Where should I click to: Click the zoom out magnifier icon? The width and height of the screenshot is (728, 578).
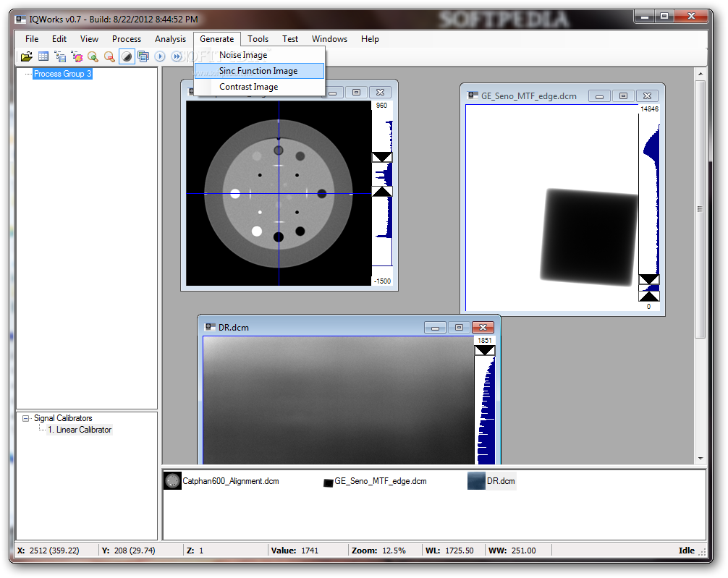tap(109, 56)
